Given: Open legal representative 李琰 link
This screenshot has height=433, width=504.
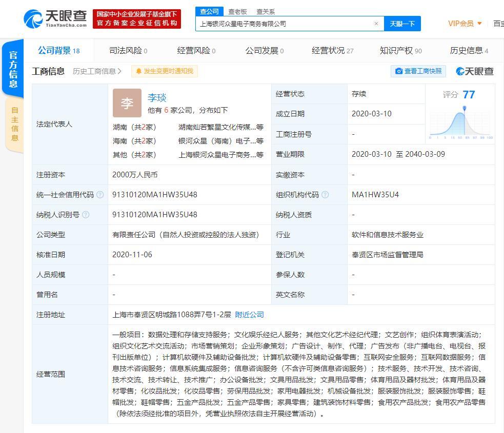Looking at the screenshot, I should [157, 98].
